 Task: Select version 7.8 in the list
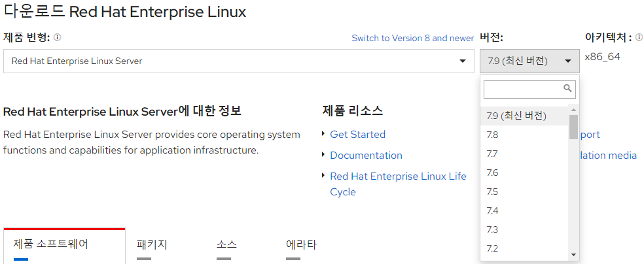click(524, 135)
